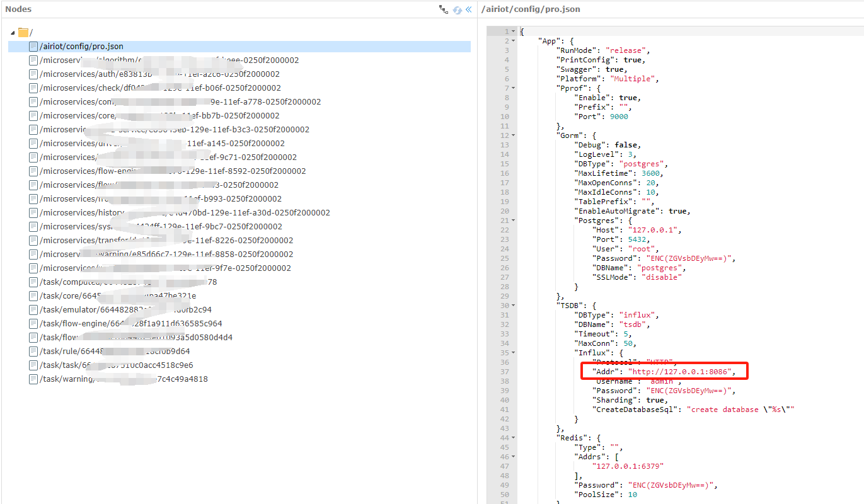
Task: Fold the "TSDB" block at line 30
Action: [514, 306]
